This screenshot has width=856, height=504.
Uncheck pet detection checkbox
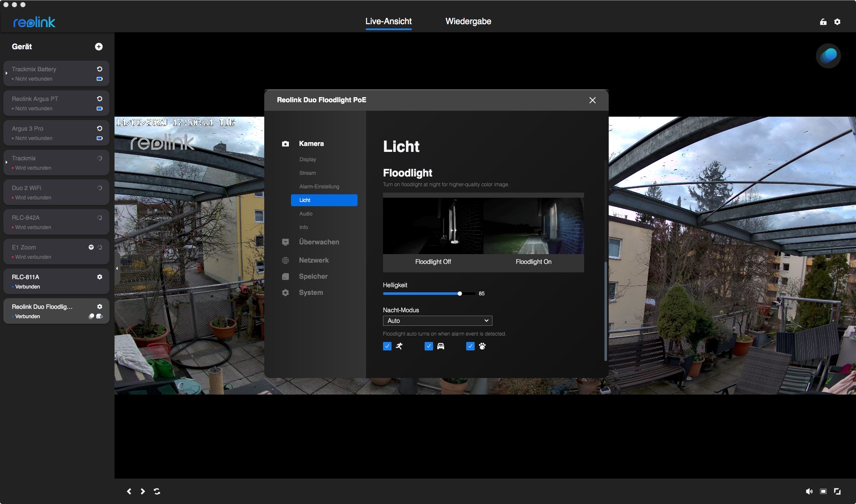click(x=470, y=346)
